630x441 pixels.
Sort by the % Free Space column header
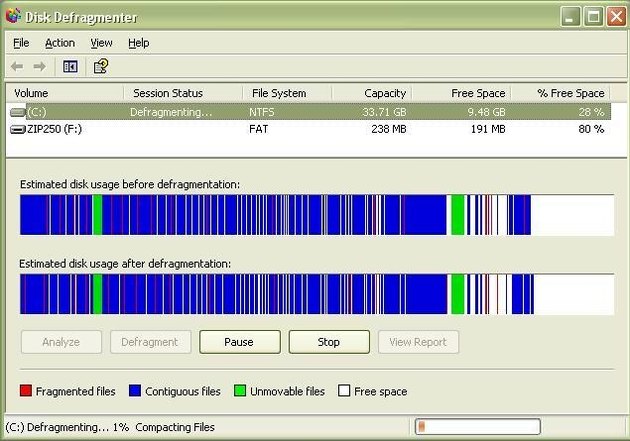[x=560, y=93]
